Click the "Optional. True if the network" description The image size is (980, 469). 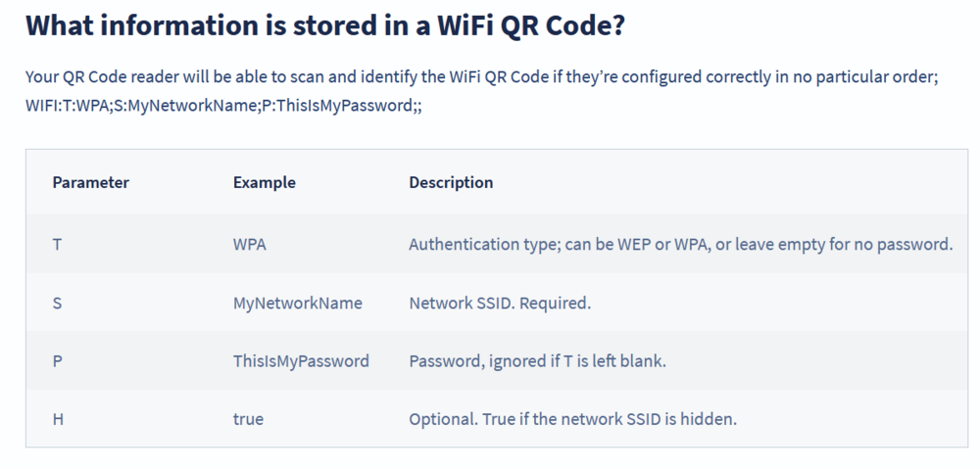click(x=572, y=419)
